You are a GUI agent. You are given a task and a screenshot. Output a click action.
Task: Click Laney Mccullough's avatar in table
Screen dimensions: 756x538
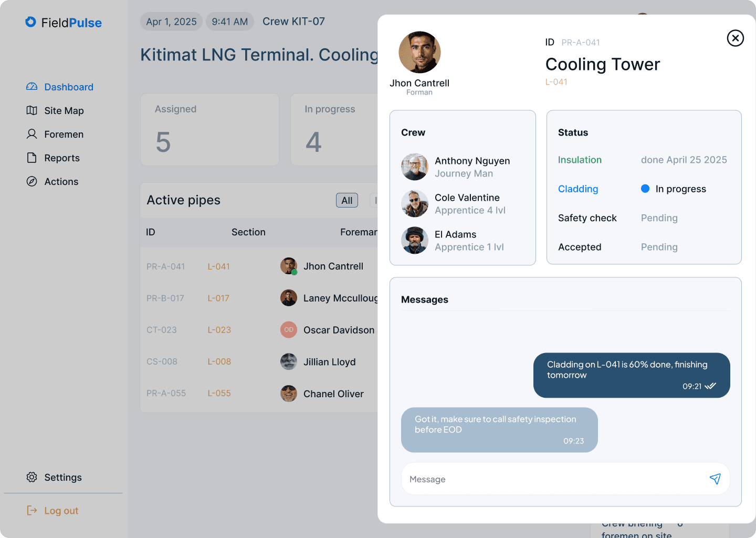pyautogui.click(x=289, y=298)
